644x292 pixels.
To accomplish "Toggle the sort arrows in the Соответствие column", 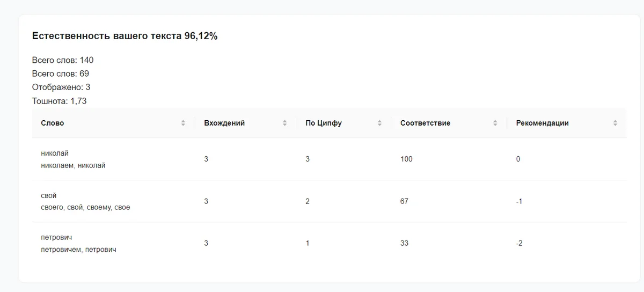I will tap(495, 123).
